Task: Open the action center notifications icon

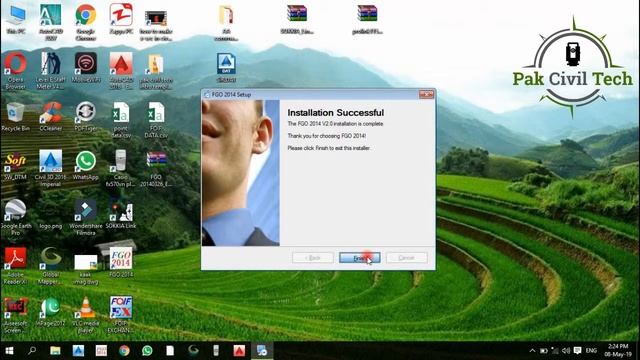Action: point(577,351)
